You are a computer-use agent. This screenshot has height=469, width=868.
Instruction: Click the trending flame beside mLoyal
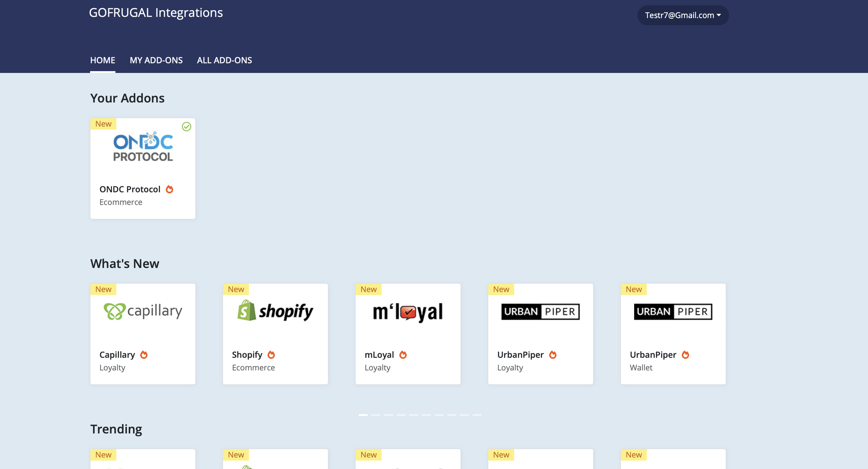[x=403, y=355]
